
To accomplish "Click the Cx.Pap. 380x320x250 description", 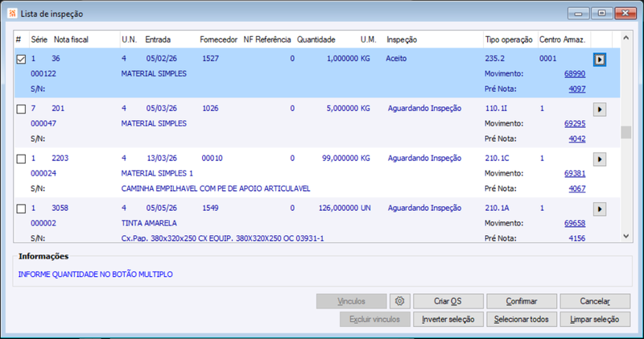I will [223, 238].
